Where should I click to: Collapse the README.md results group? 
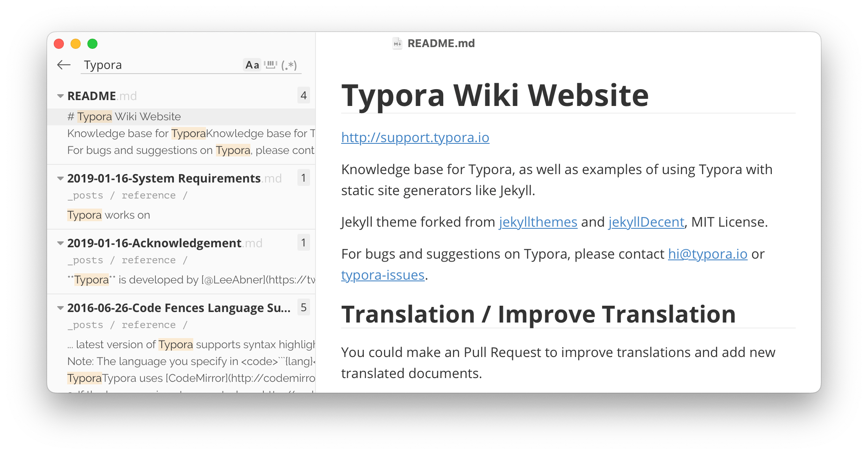[60, 96]
